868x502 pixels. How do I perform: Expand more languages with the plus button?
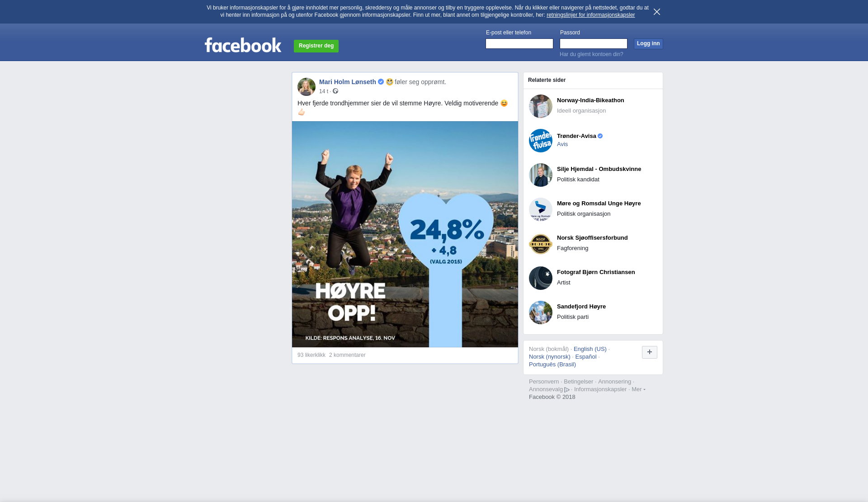(650, 352)
